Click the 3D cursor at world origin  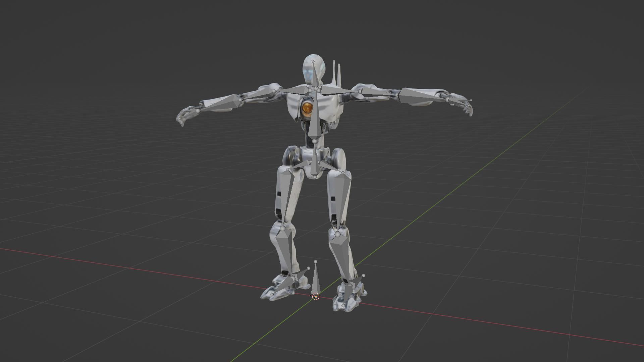(315, 296)
